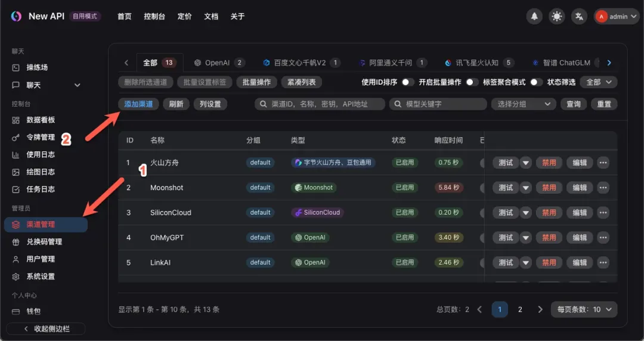Open more options for Moonshot row

[x=603, y=188]
